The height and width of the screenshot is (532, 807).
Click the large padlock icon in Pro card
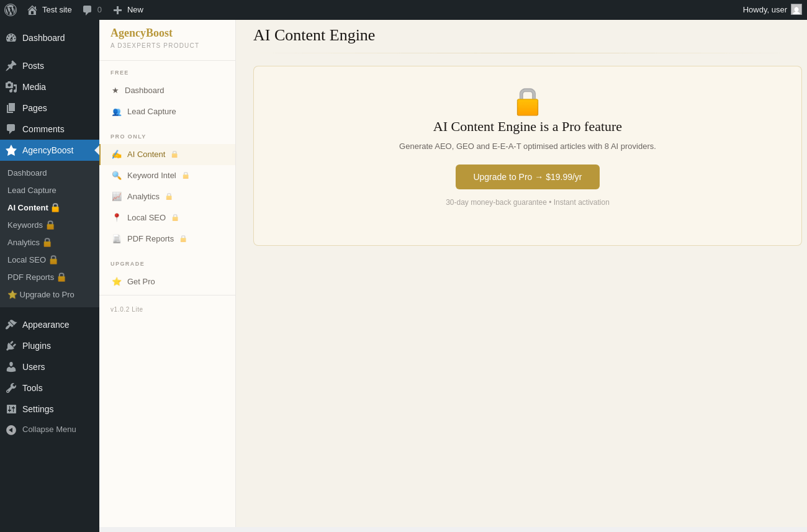[528, 102]
